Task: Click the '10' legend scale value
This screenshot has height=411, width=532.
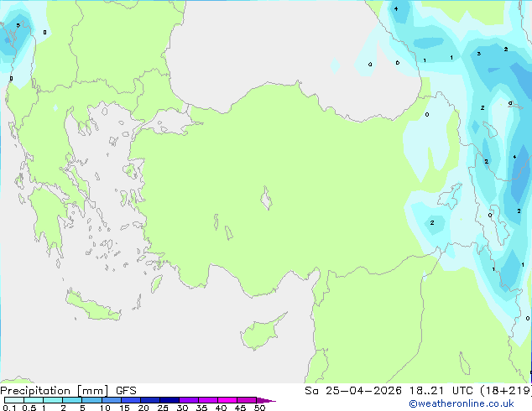Action: (x=105, y=408)
